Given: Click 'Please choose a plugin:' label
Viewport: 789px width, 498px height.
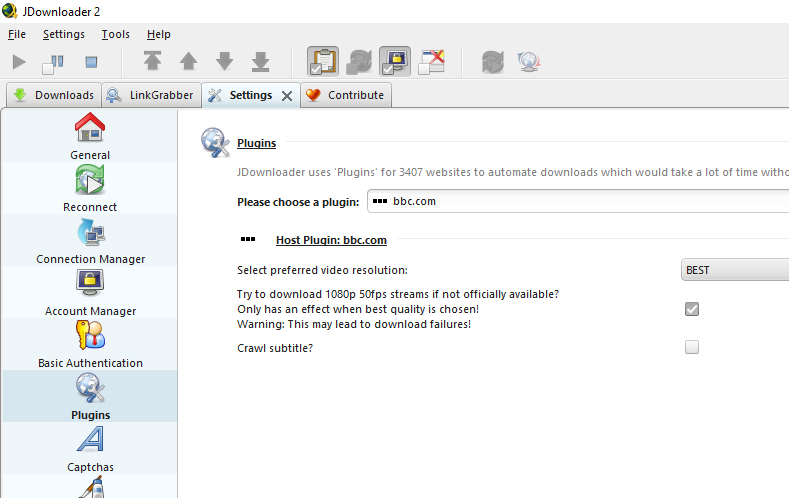Looking at the screenshot, I should click(298, 202).
